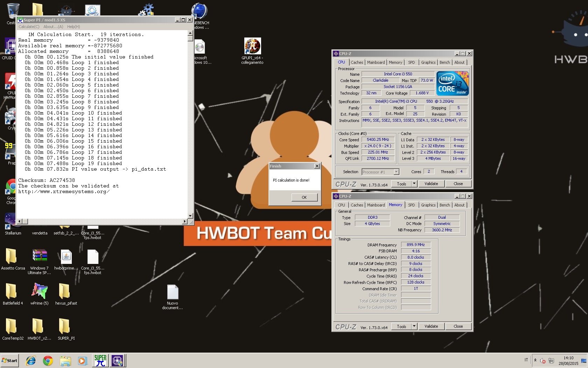Image resolution: width=588 pixels, height=368 pixels.
Task: Click Super PI vertical scrollbar up arrow
Action: 190,33
